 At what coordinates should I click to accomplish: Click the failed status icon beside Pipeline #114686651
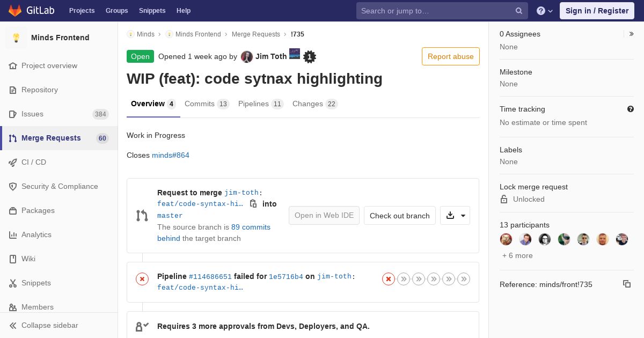[x=142, y=279]
